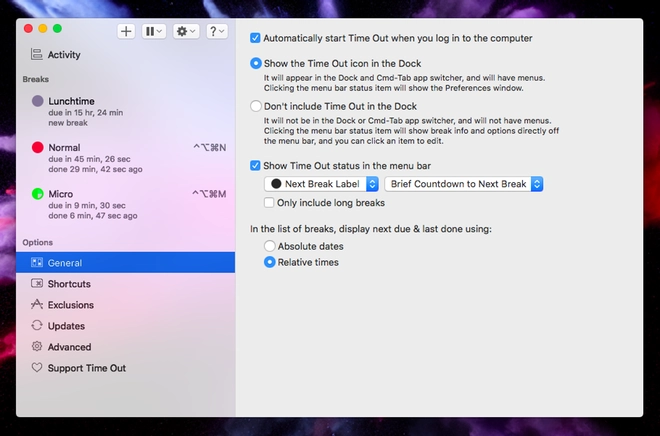The height and width of the screenshot is (436, 660).
Task: Open the Next Break Label dropdown
Action: coord(321,184)
